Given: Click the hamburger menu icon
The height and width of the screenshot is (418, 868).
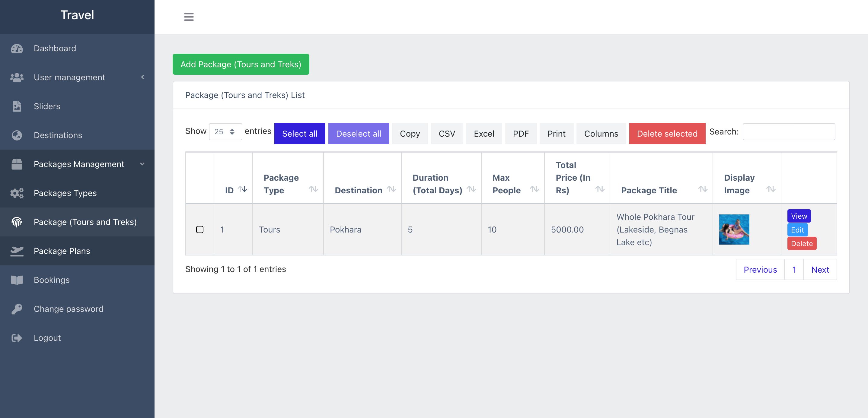Looking at the screenshot, I should (189, 17).
